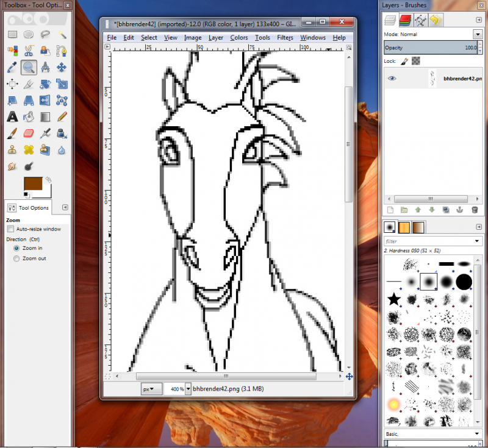Open the File menu
488x448 pixels.
(112, 38)
